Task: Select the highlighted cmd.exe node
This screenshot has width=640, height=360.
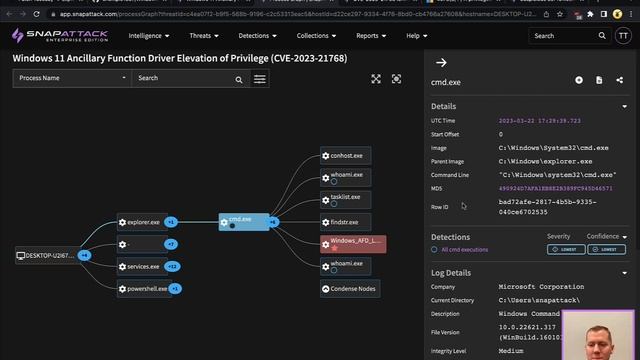Action: pos(244,222)
